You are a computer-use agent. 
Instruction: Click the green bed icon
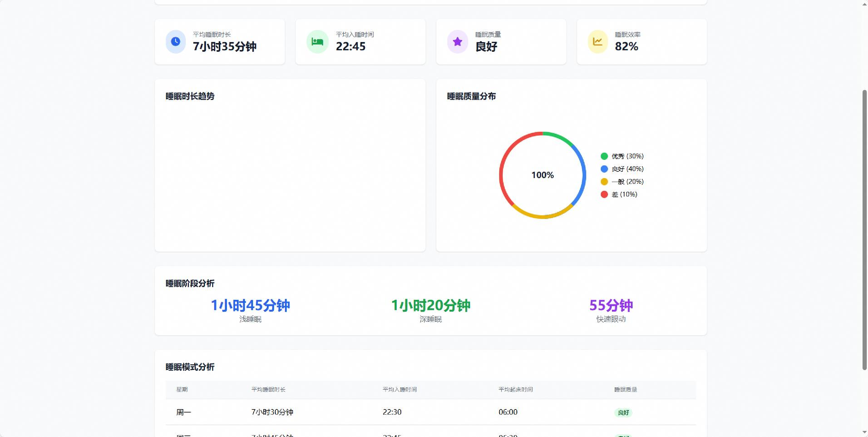[317, 41]
